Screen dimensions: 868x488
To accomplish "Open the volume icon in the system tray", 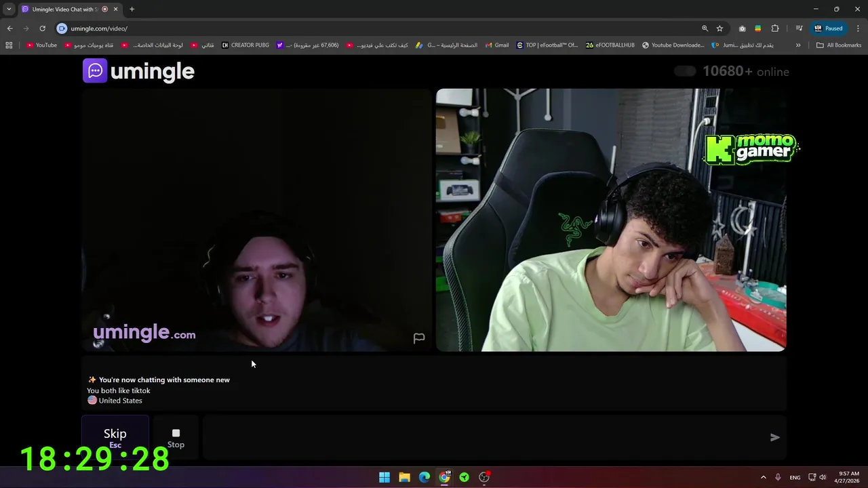I will [823, 477].
